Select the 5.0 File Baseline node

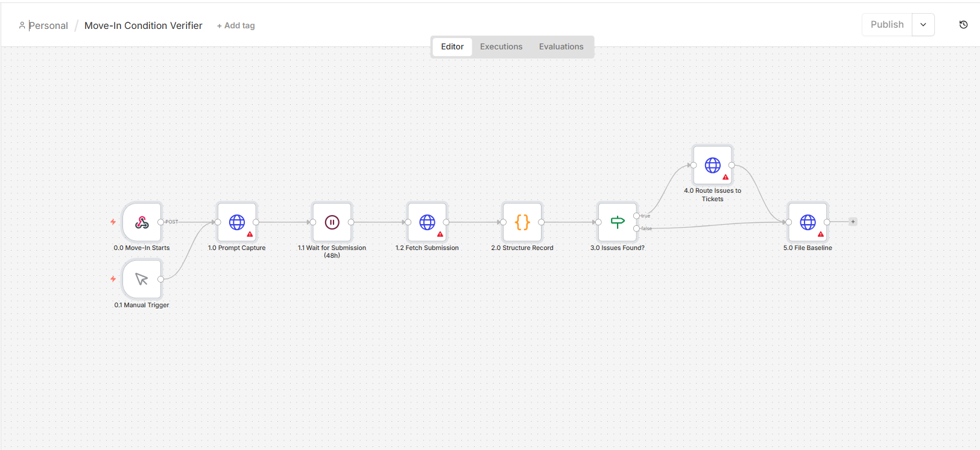click(x=808, y=222)
